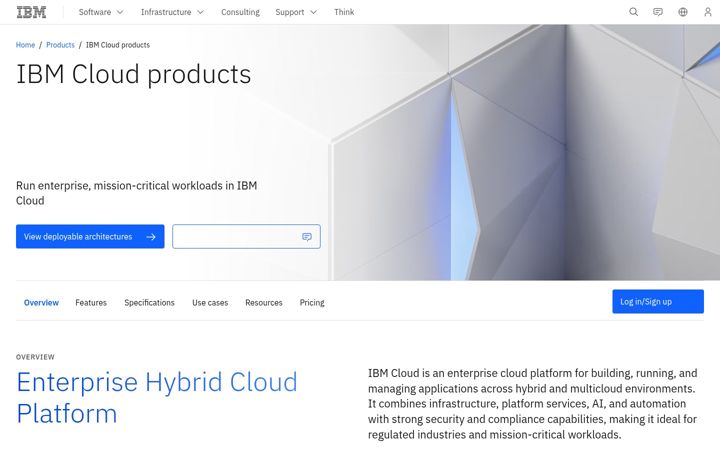
Task: Click arrow icon on View deployable architectures
Action: click(x=151, y=237)
